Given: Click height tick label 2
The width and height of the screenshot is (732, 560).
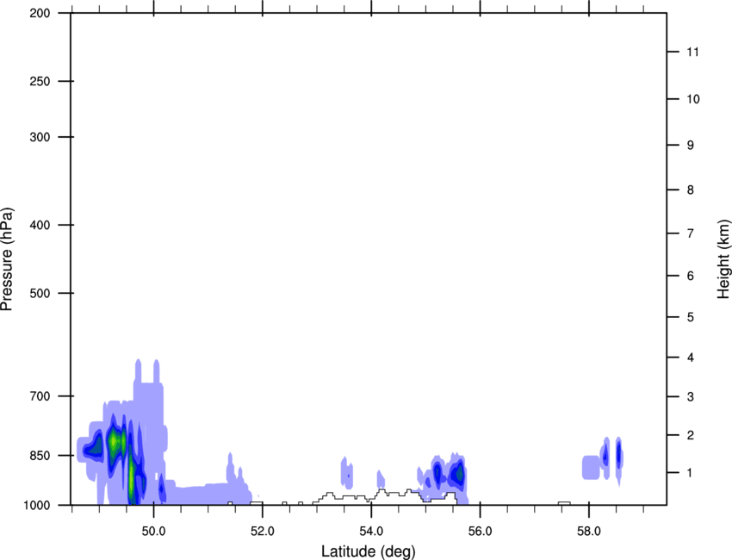Looking at the screenshot, I should [x=690, y=435].
